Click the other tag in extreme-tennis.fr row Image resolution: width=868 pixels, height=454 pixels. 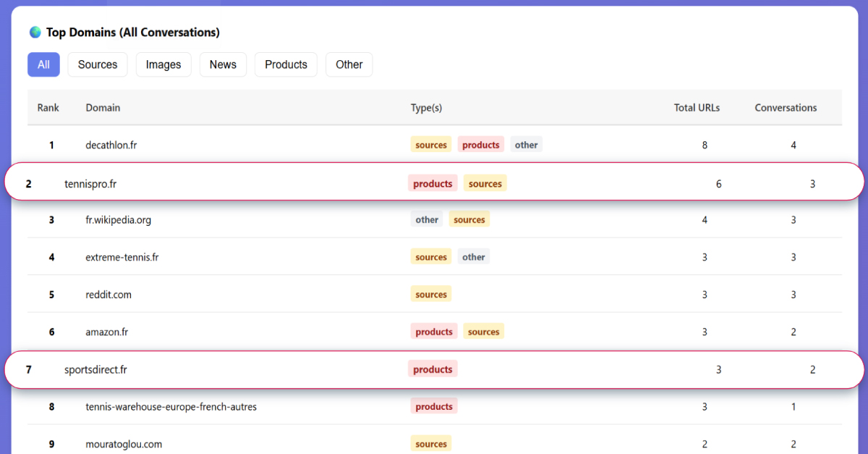[474, 257]
